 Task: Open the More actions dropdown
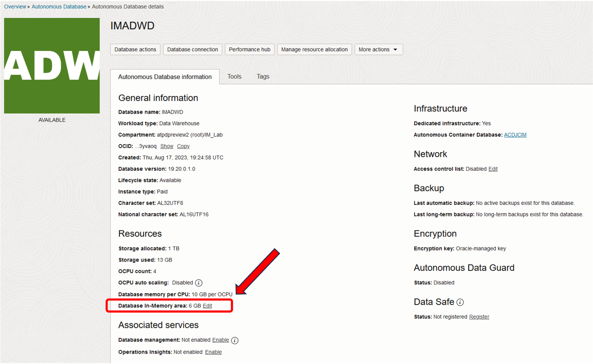[379, 49]
